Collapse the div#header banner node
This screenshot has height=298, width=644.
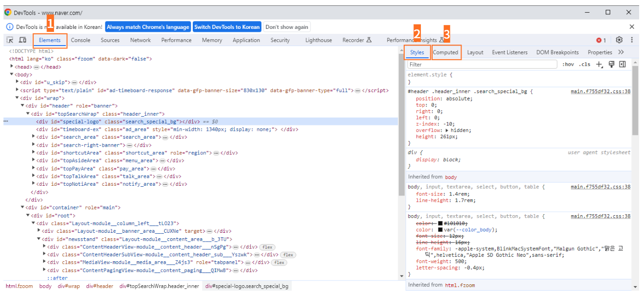click(x=23, y=106)
